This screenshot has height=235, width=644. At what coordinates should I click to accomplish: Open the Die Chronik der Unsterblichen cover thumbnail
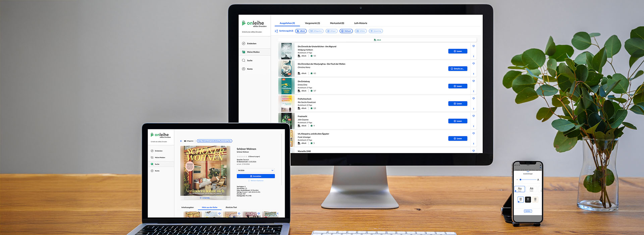[286, 51]
